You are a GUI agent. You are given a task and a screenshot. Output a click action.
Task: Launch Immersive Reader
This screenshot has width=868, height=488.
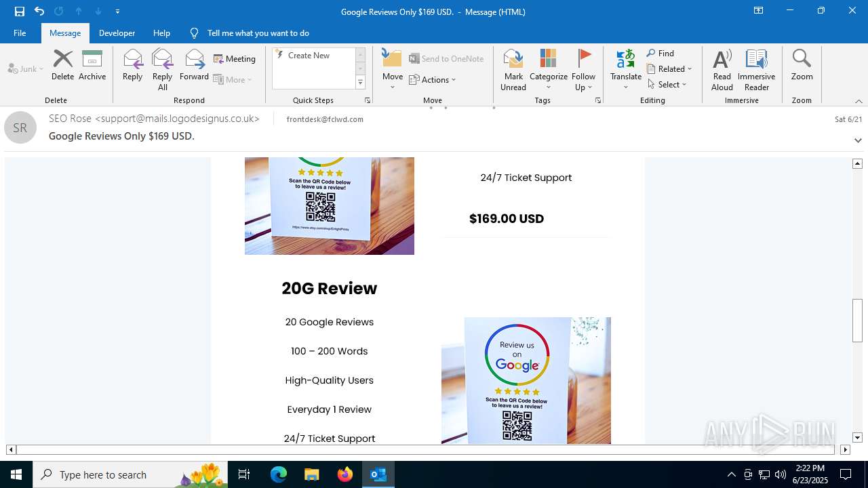click(757, 70)
